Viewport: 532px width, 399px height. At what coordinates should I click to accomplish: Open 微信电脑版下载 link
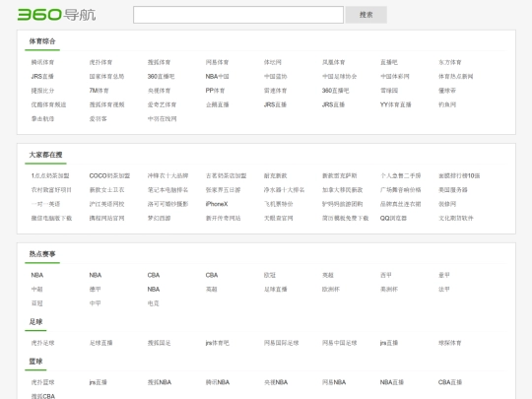point(51,218)
